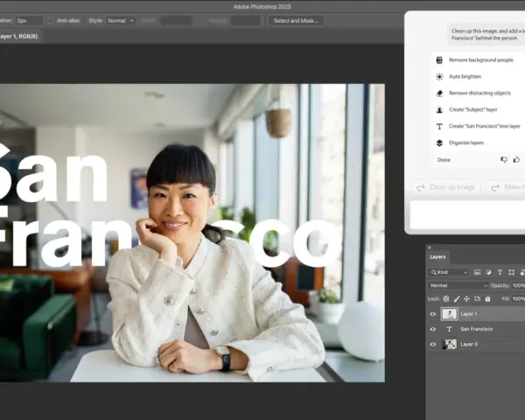Click the trash icon beside Remove background people
Viewport: 525px width, 420px height.
click(x=439, y=60)
